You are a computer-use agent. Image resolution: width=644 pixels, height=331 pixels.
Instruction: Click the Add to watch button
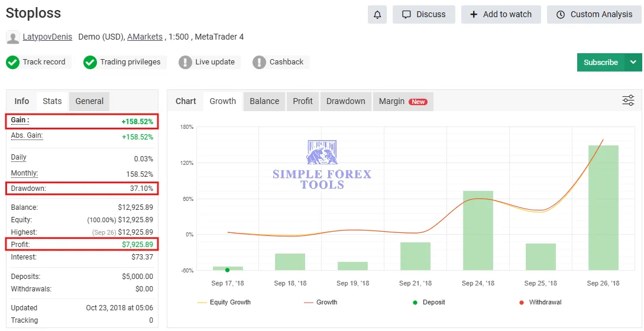(500, 15)
